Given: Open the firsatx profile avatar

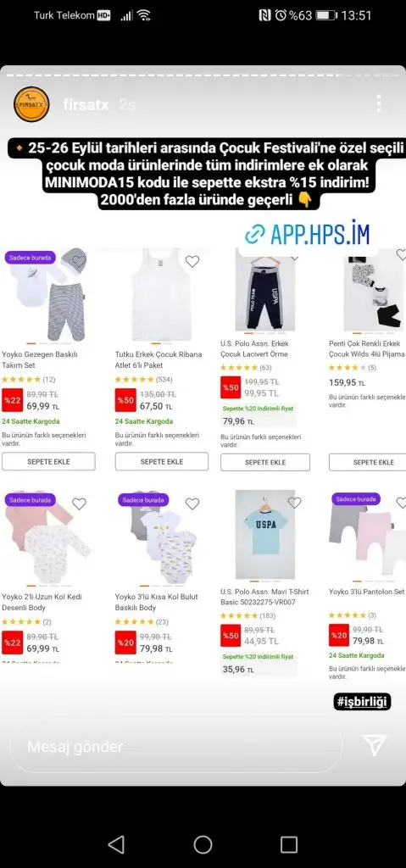Looking at the screenshot, I should (x=31, y=104).
